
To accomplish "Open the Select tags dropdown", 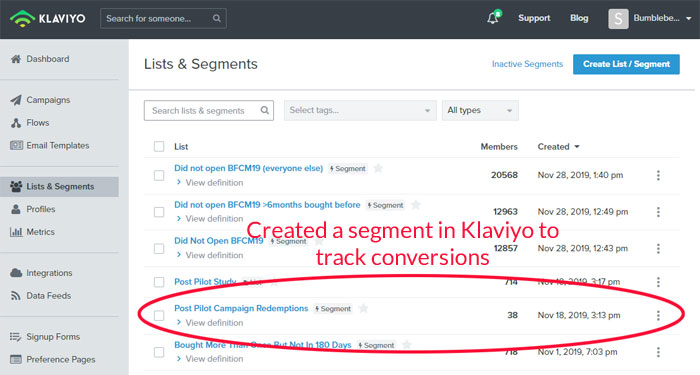I will 360,110.
